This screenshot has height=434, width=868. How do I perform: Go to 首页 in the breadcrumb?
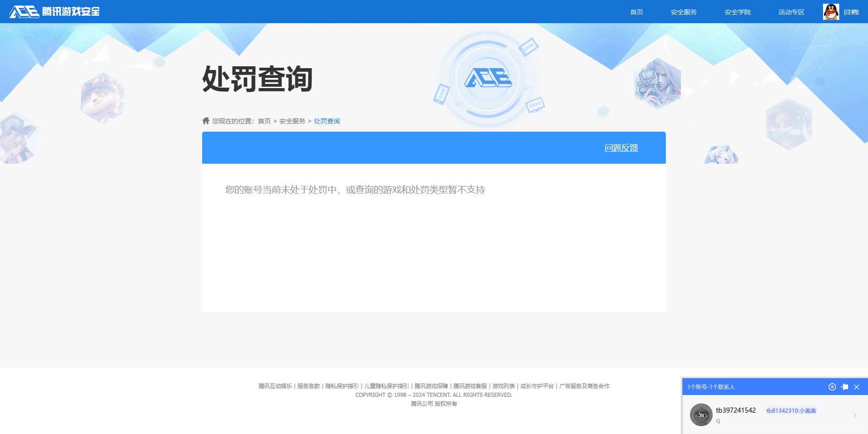pos(264,121)
